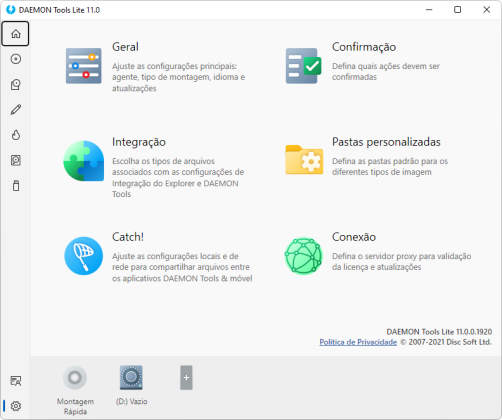Open the settings gear in sidebar
The width and height of the screenshot is (502, 420).
[x=16, y=406]
